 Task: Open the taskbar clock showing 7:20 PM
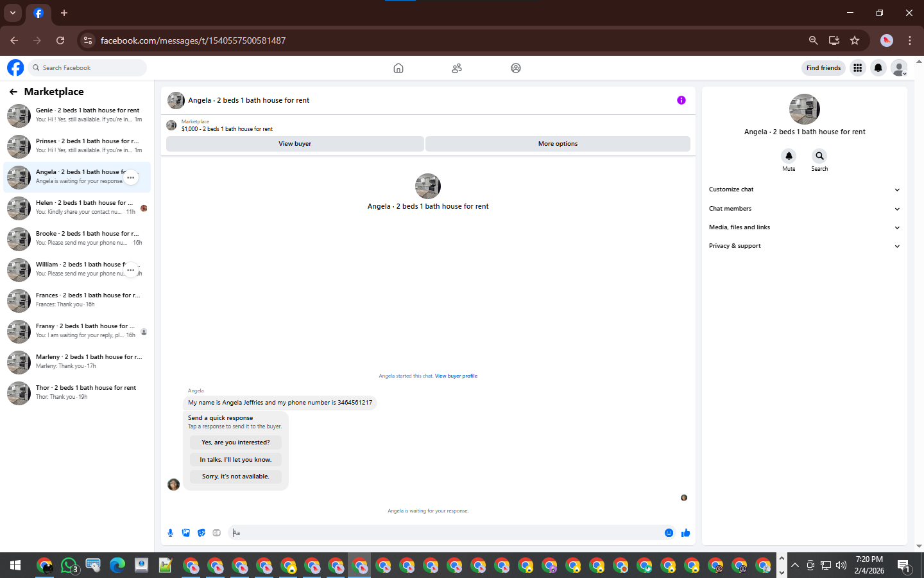coord(869,565)
